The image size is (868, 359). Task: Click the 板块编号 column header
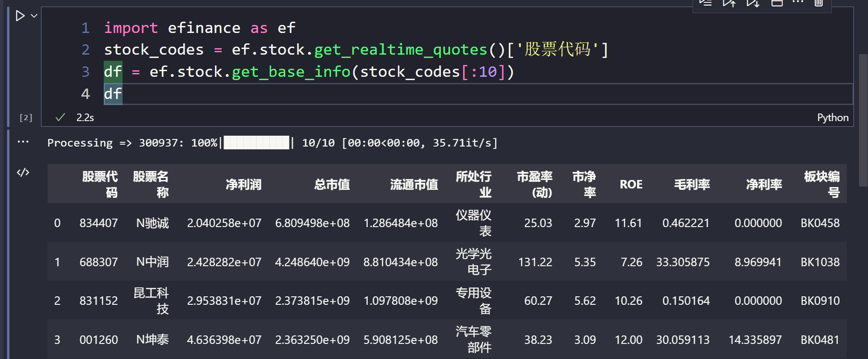822,184
